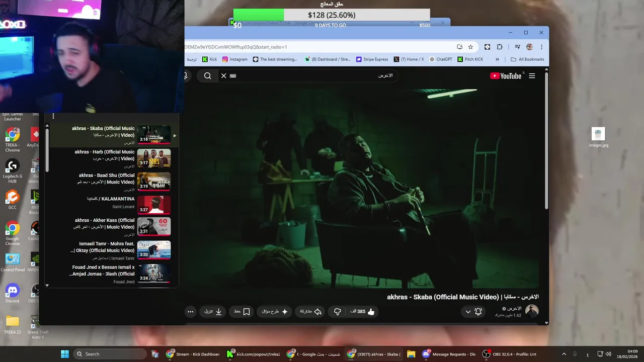Switch to Google search taskbar window
Viewport: 644px width, 362px height.
313,354
